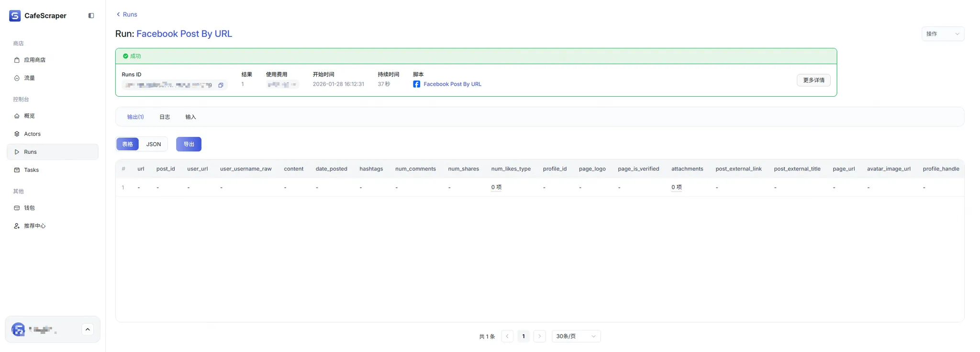The image size is (980, 352).
Task: Select the JSON view
Action: [154, 144]
